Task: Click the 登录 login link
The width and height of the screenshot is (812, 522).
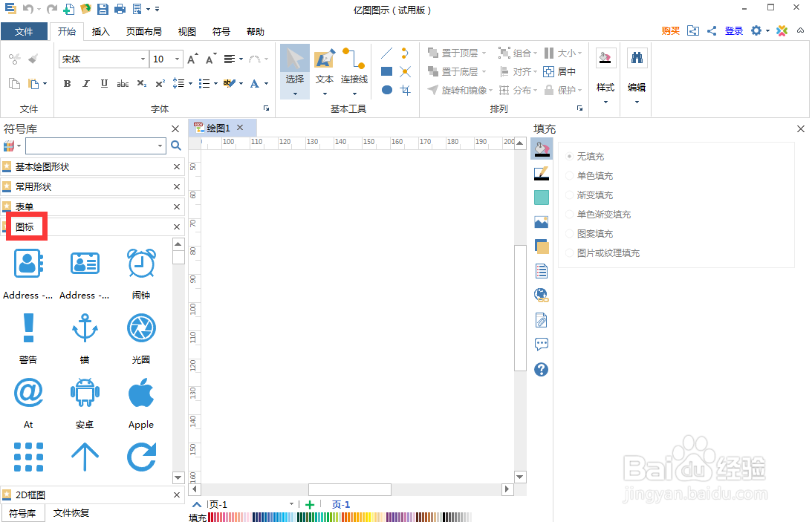Action: (x=734, y=31)
